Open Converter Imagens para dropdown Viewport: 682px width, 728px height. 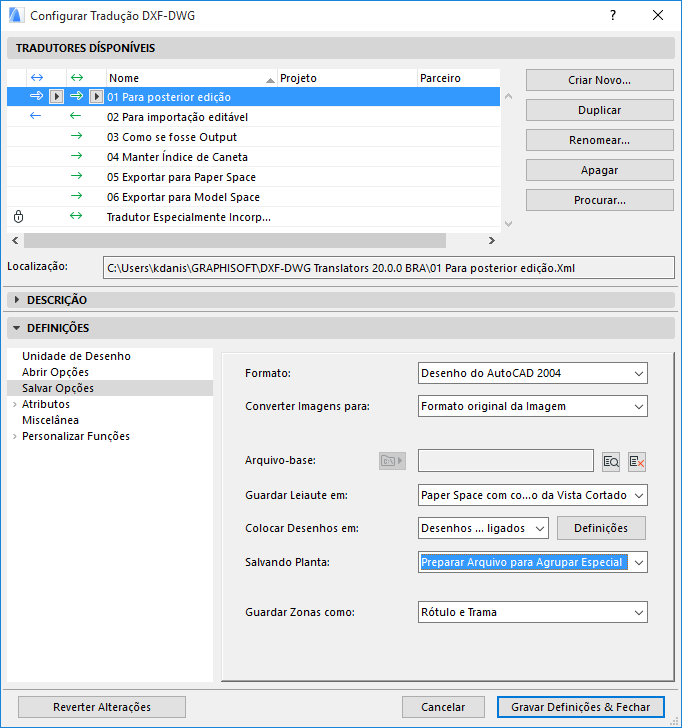pos(533,406)
